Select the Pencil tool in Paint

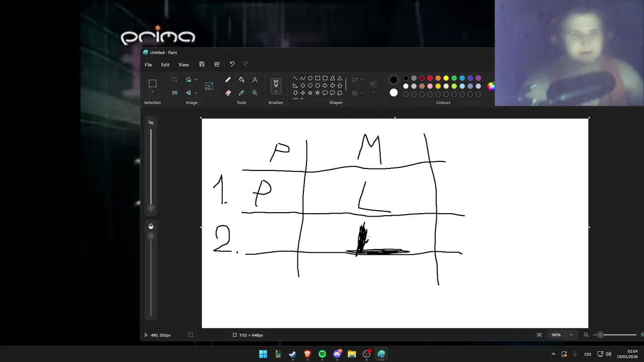[x=228, y=79]
